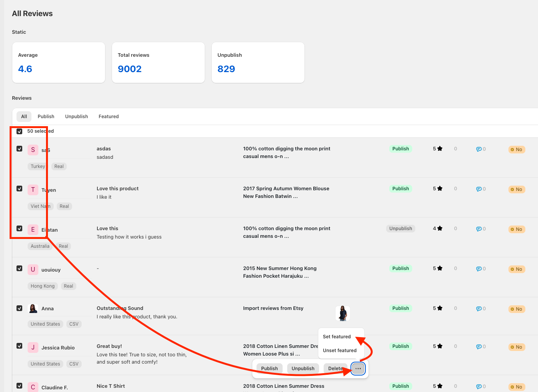Uncheck the checkbox for the Eitatan review
538x392 pixels.
19,228
